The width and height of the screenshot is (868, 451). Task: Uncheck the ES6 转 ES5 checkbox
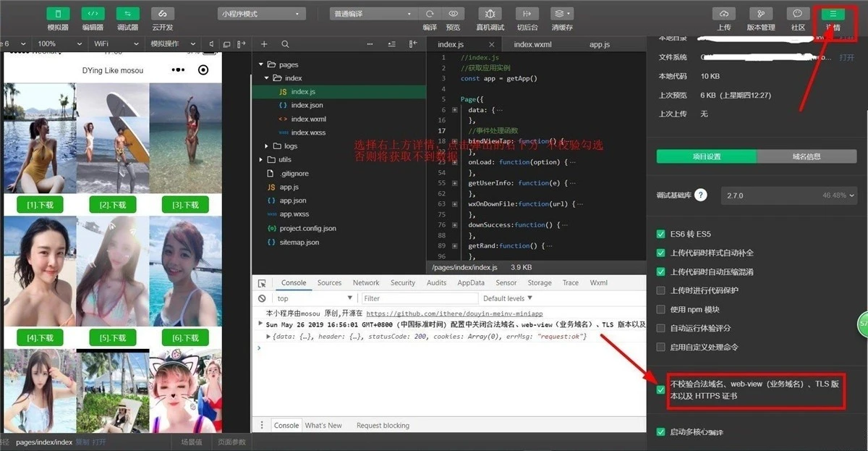point(660,235)
